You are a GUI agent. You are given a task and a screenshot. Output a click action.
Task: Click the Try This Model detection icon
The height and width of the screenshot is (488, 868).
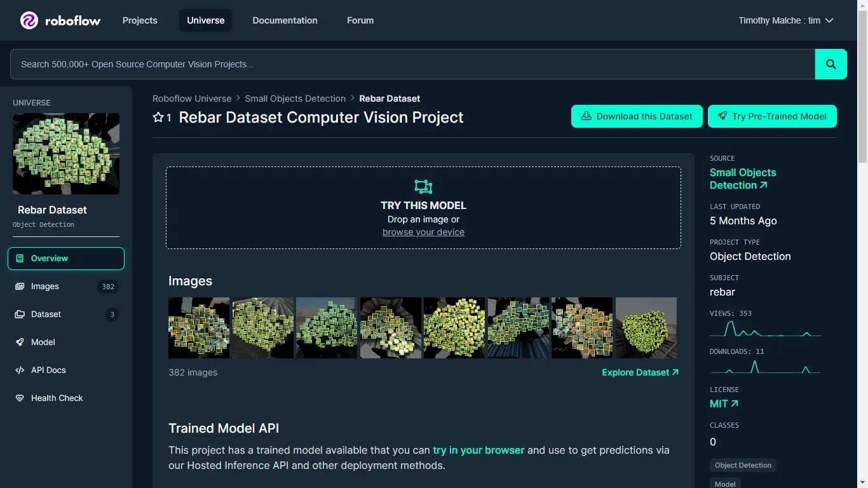click(423, 186)
